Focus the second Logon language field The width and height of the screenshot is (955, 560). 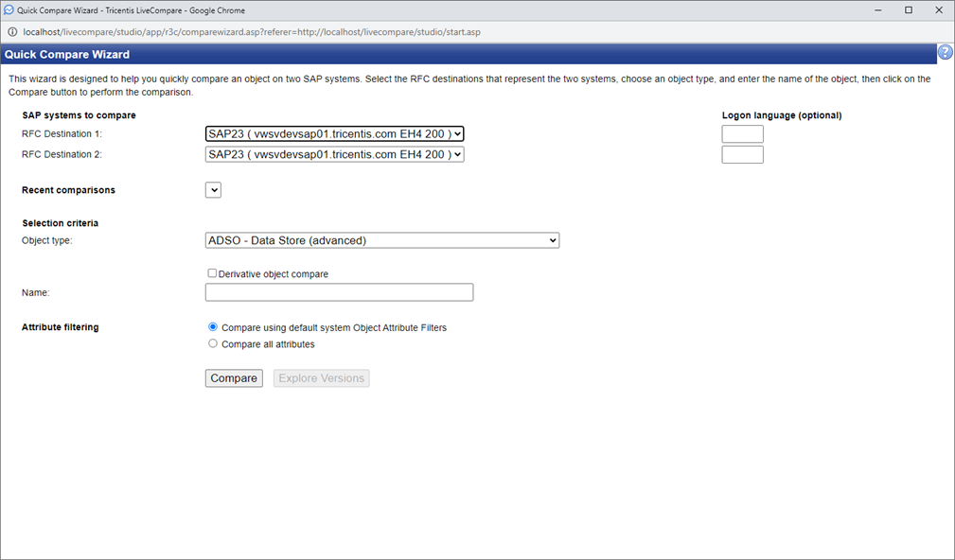tap(742, 154)
